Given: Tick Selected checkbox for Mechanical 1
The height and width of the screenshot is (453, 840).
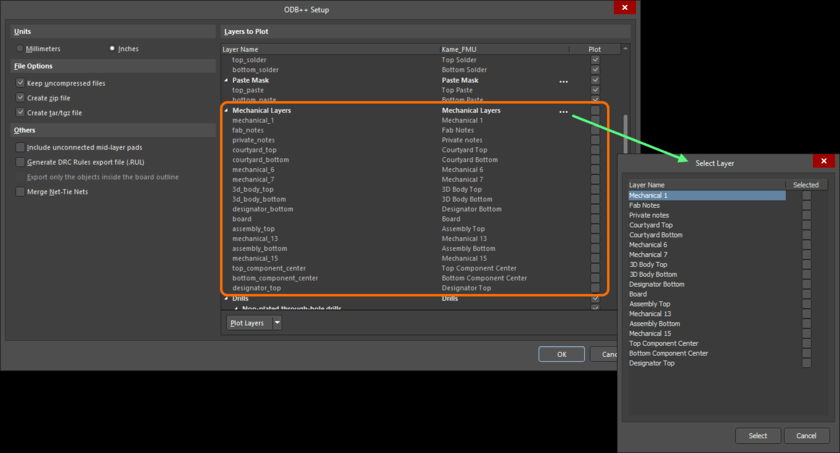Looking at the screenshot, I should (807, 195).
